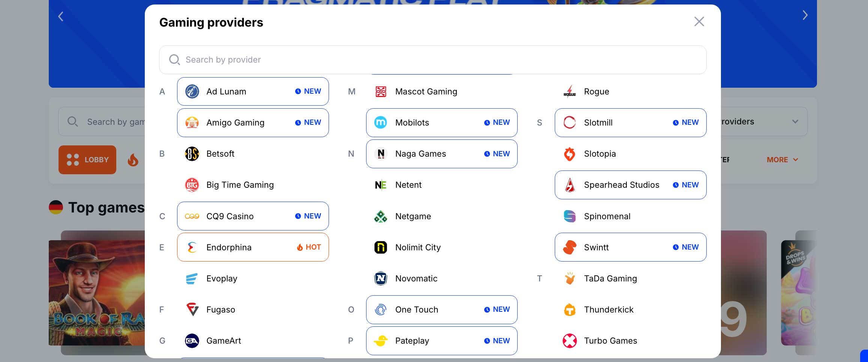Image resolution: width=868 pixels, height=362 pixels.
Task: Click the LOBBY button on casino page
Action: [x=87, y=160]
